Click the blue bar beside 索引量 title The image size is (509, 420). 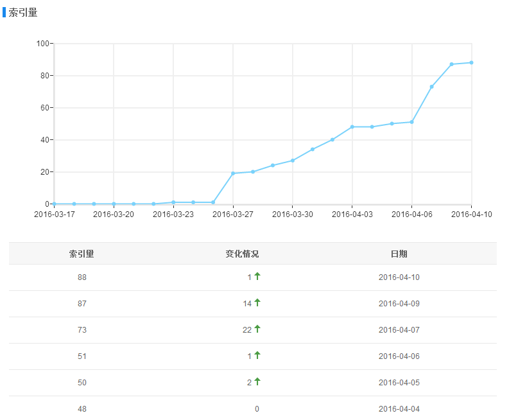pos(4,12)
